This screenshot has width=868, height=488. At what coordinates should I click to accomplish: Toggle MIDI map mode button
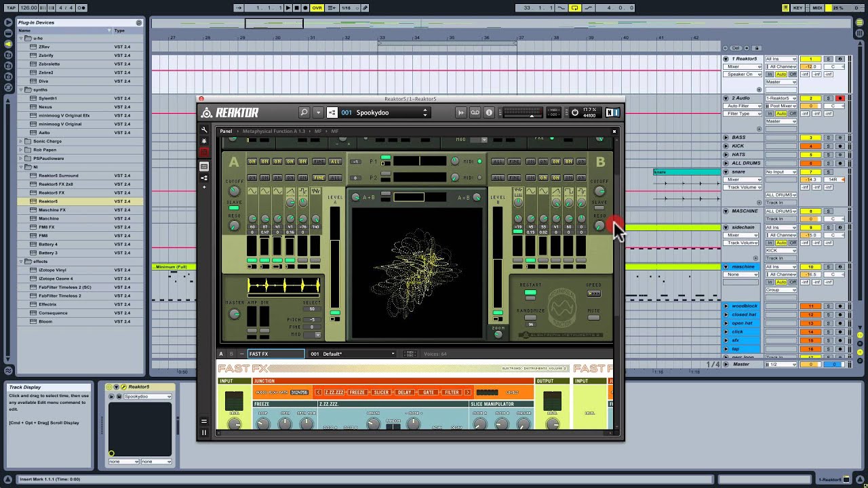(x=817, y=8)
